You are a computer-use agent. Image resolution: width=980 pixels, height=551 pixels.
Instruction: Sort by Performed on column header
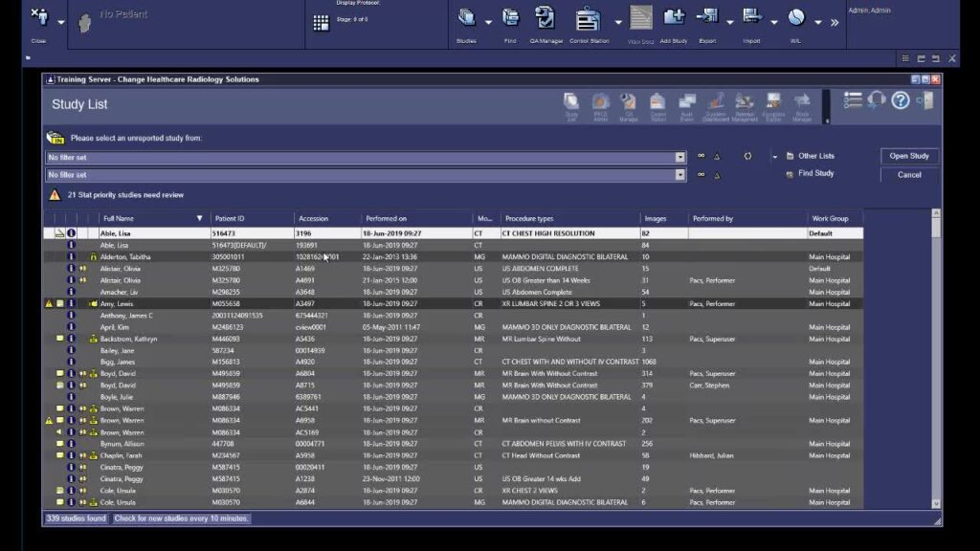417,219
